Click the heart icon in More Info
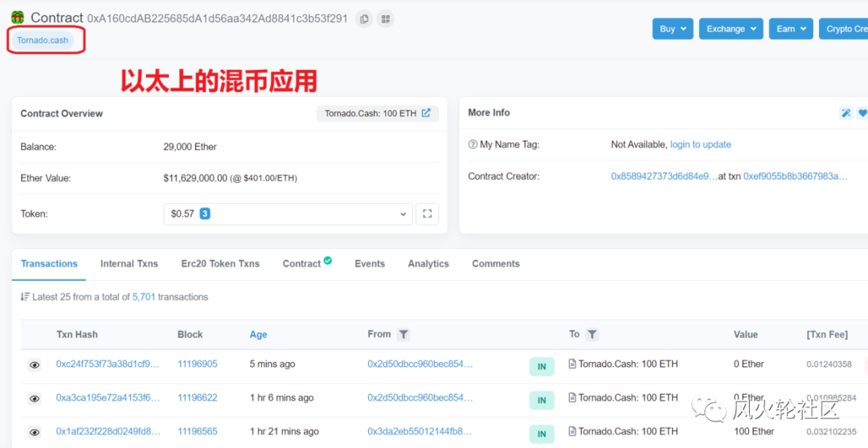 click(862, 113)
